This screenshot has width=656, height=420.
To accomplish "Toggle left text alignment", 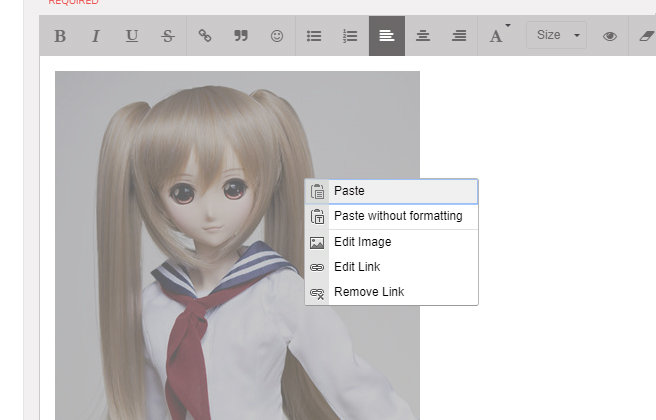I will pyautogui.click(x=387, y=36).
